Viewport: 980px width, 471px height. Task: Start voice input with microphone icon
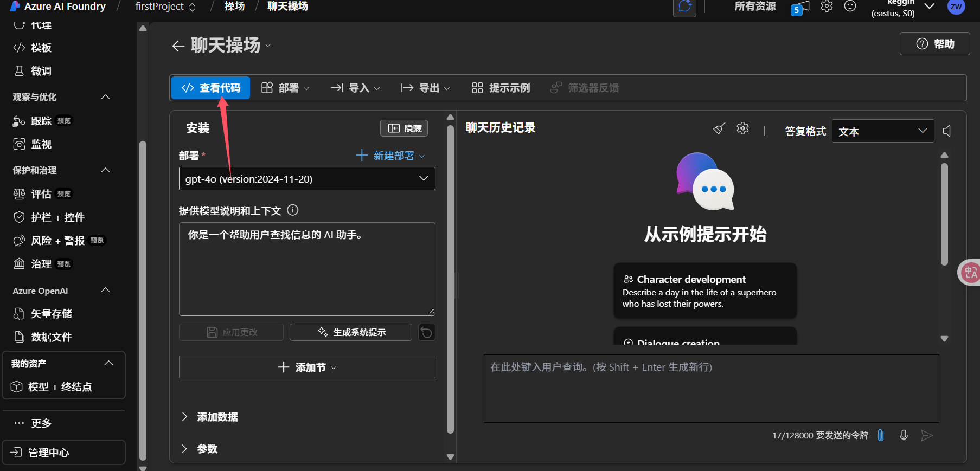click(904, 435)
